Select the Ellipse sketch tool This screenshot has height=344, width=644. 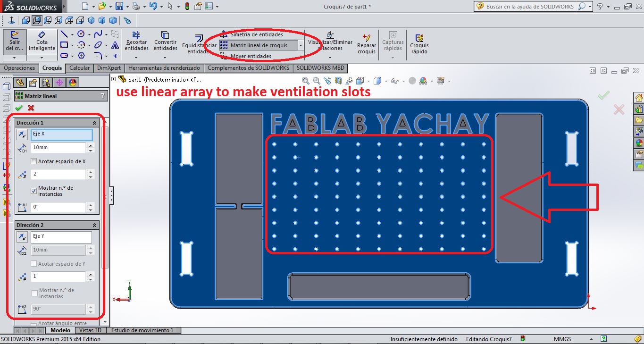[98, 45]
